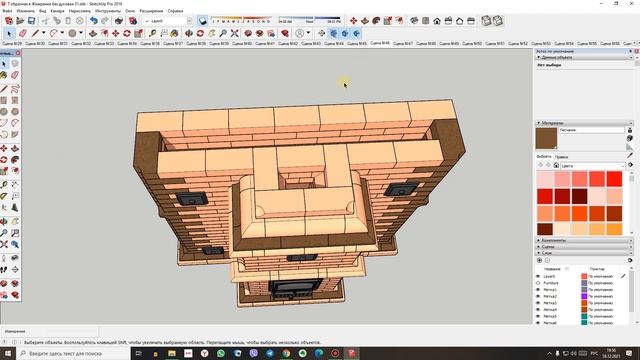
Task: Switch to the Сцена №47 tab
Action: [403, 43]
